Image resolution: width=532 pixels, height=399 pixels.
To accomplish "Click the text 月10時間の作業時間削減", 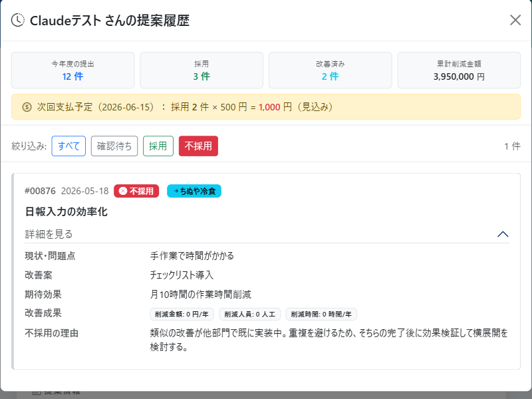I will [201, 294].
